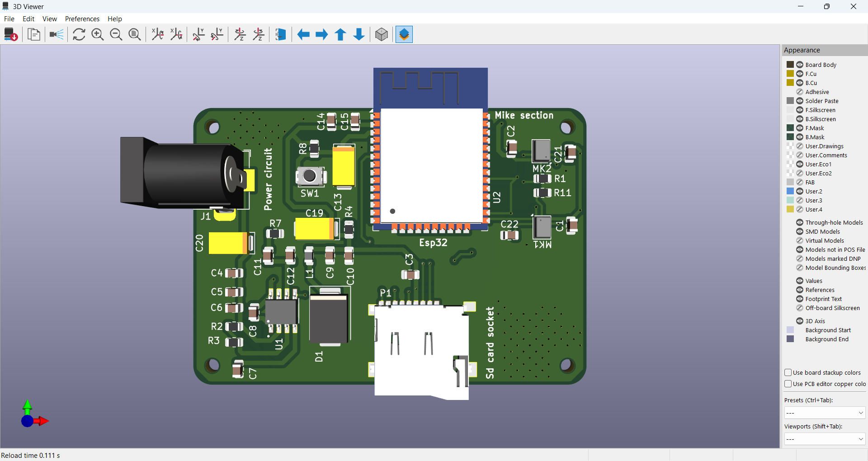Toggle Models not in POS File
This screenshot has width=868, height=461.
click(800, 249)
